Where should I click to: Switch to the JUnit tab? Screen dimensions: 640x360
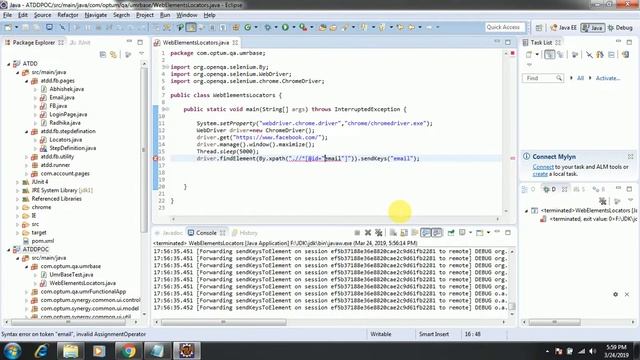[x=80, y=42]
